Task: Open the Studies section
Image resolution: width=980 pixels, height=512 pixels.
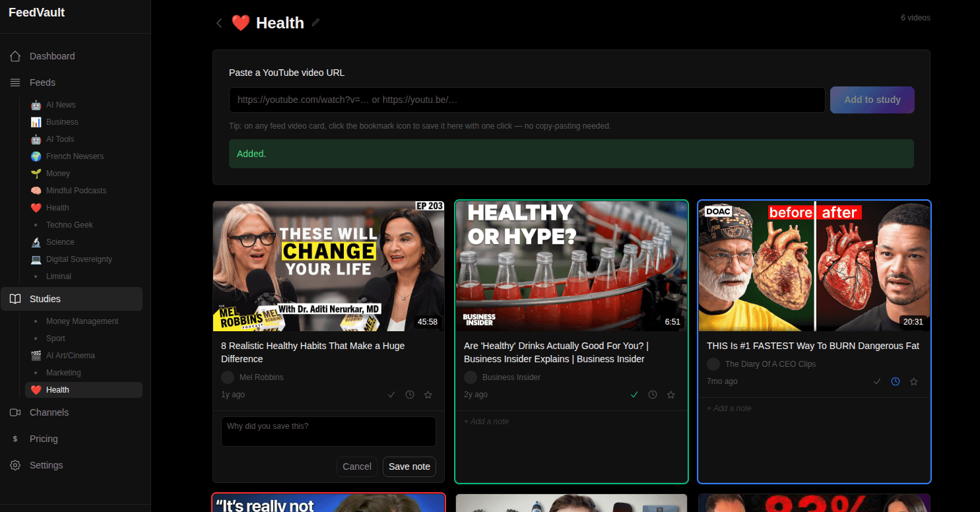Action: click(71, 299)
